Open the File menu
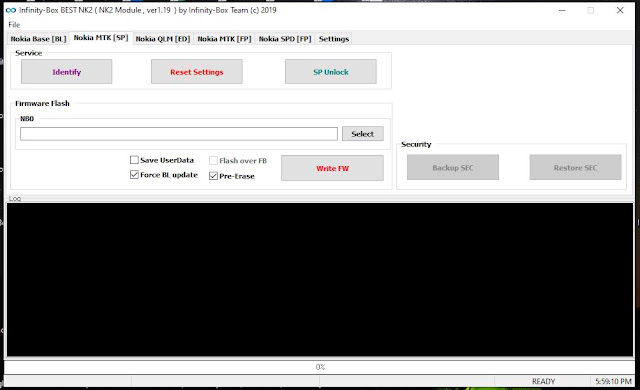Image resolution: width=640 pixels, height=390 pixels. tap(14, 24)
